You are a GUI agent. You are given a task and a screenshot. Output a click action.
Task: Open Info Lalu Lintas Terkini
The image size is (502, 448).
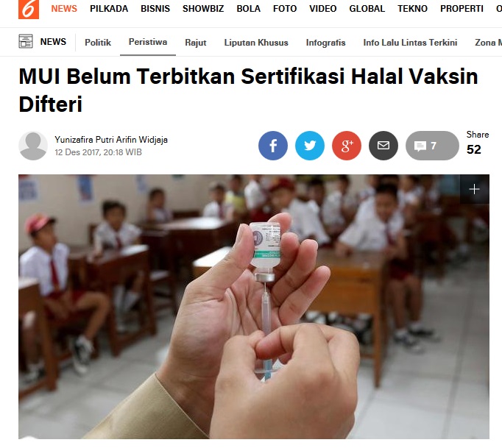(410, 43)
